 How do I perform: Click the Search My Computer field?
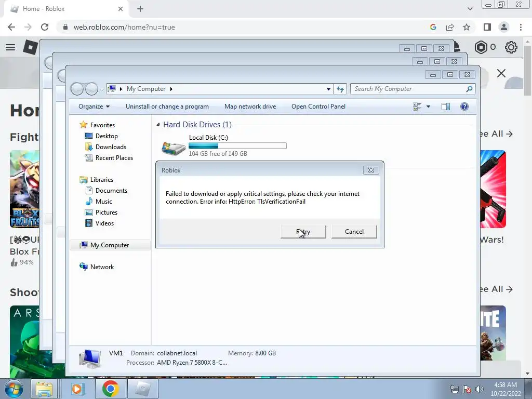click(x=413, y=89)
